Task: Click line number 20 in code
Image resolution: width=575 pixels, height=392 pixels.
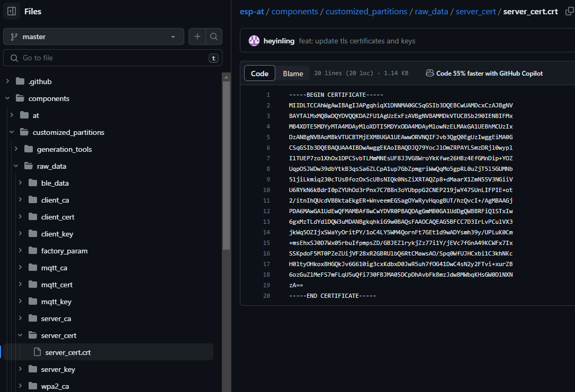Action: 267,296
